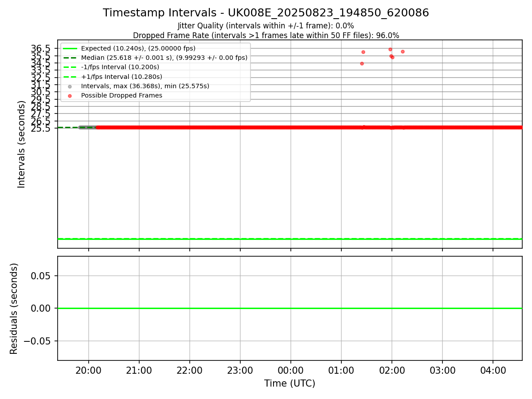Click the '04:00' time tick label
532x399 pixels.
click(x=493, y=370)
